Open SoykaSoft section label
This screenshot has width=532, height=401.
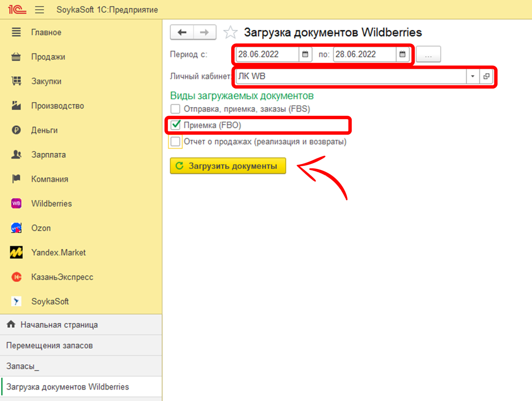click(x=50, y=301)
